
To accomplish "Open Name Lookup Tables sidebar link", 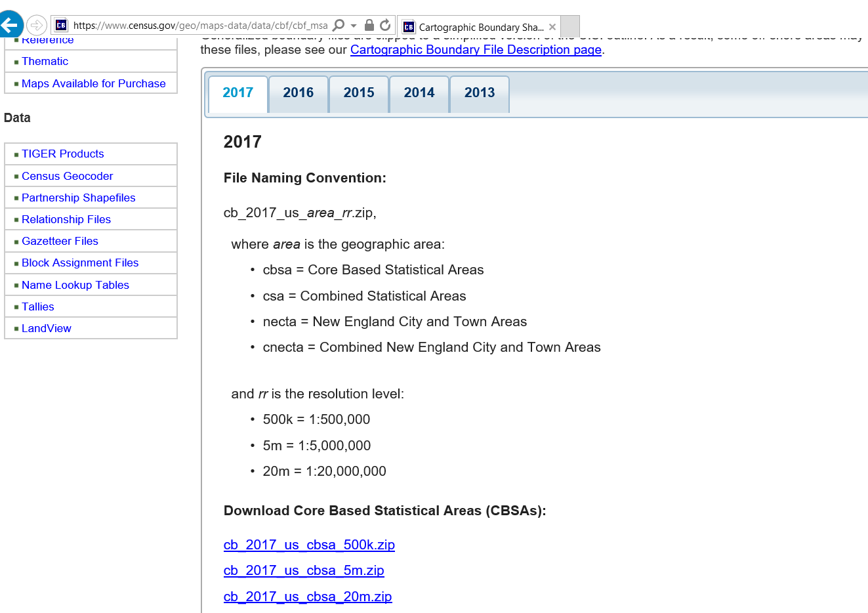I will click(x=75, y=285).
